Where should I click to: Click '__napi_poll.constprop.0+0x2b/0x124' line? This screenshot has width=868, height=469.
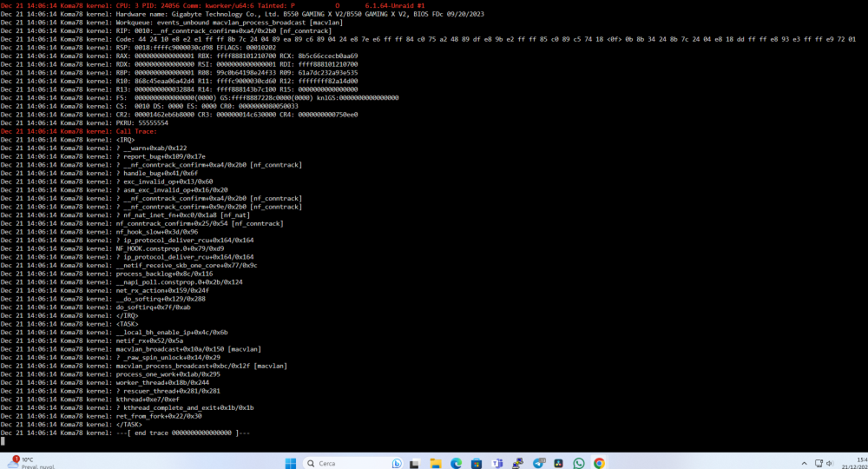[x=122, y=282]
